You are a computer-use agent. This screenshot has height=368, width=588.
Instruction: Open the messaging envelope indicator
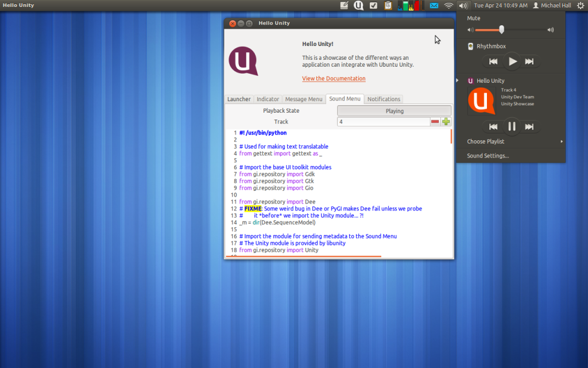point(434,5)
